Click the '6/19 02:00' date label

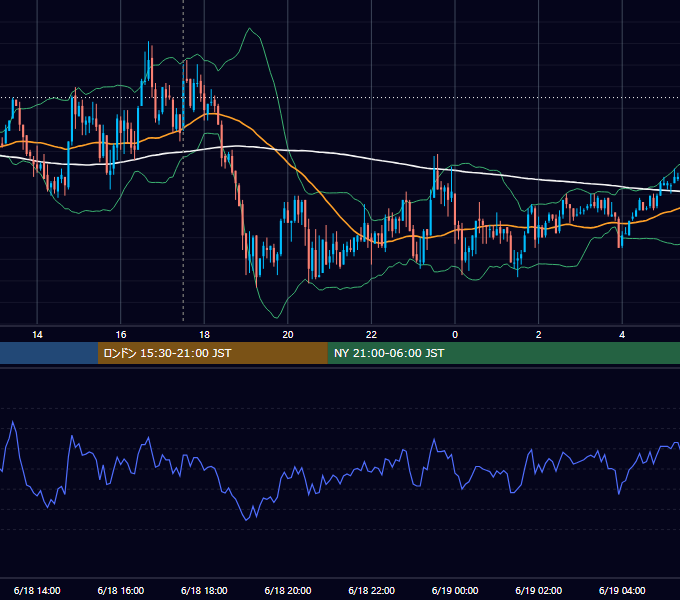tap(539, 590)
